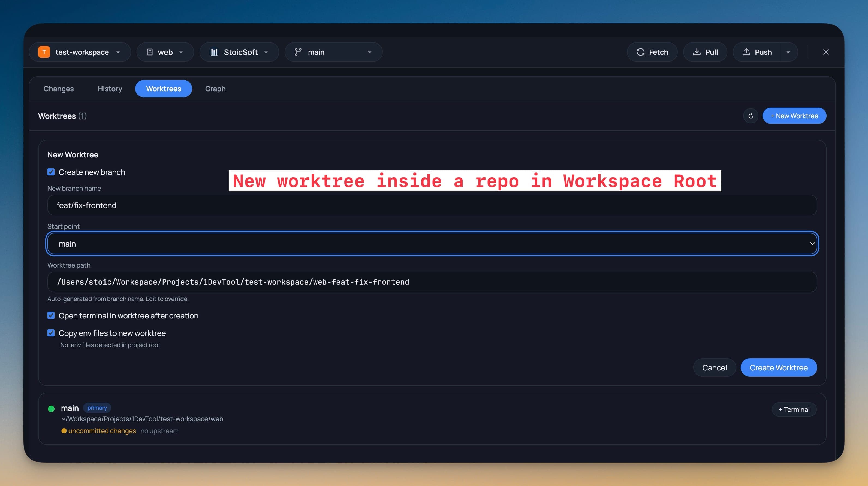Screen dimensions: 868x486
Task: Close the git panel with X
Action: coord(825,52)
